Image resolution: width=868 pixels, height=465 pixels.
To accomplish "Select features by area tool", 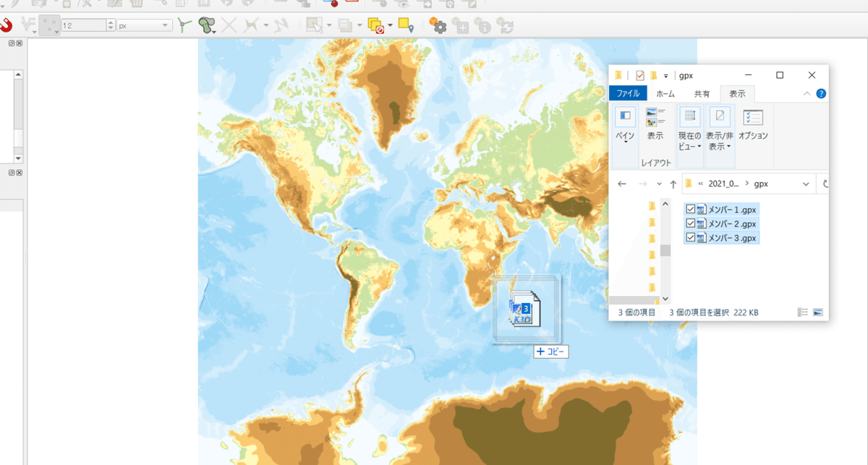I will click(x=314, y=25).
